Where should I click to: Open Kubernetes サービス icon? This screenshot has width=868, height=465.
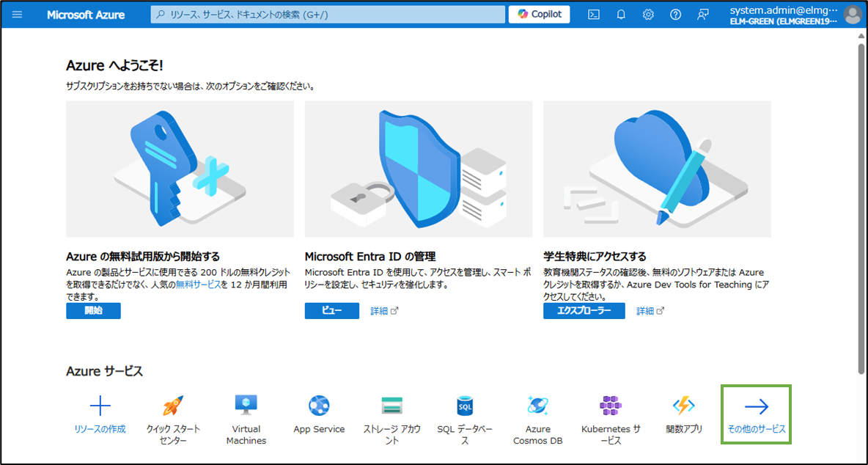pos(611,406)
